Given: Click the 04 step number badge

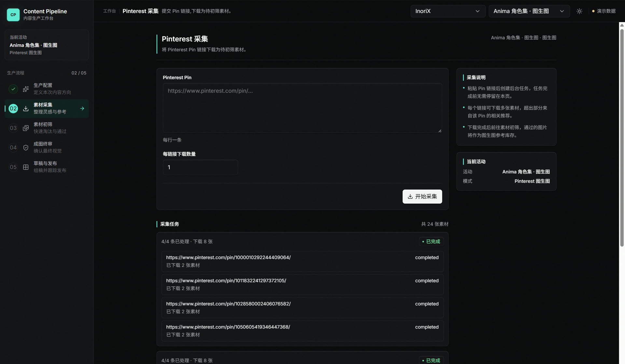Looking at the screenshot, I should pos(13,147).
